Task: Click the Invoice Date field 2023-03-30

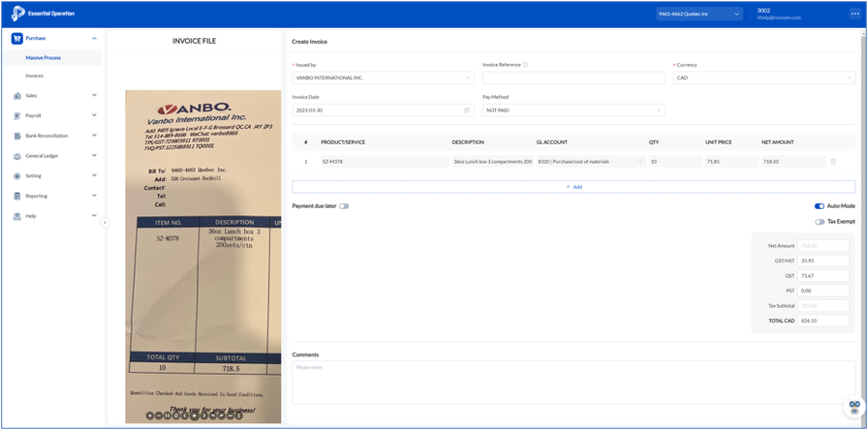Action: [x=383, y=111]
